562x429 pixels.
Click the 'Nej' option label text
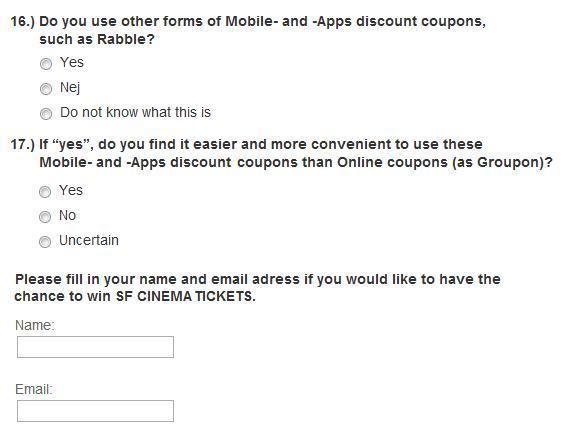pos(70,88)
